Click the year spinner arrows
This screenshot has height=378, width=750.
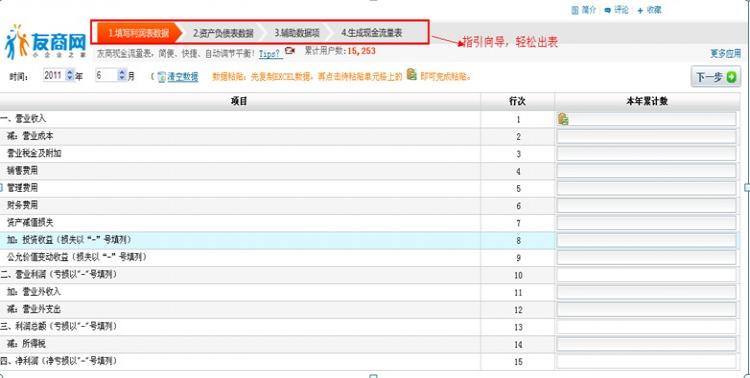(x=70, y=75)
